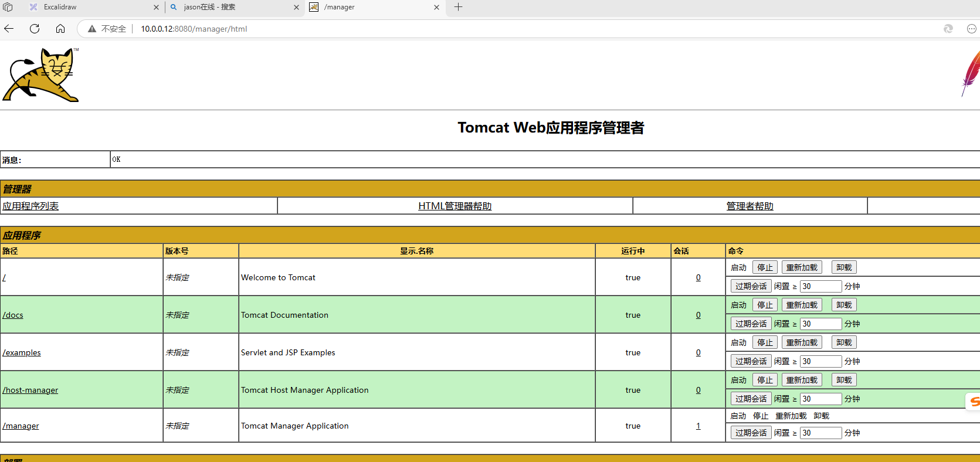Open the /docs path link
The image size is (980, 462).
coord(13,315)
